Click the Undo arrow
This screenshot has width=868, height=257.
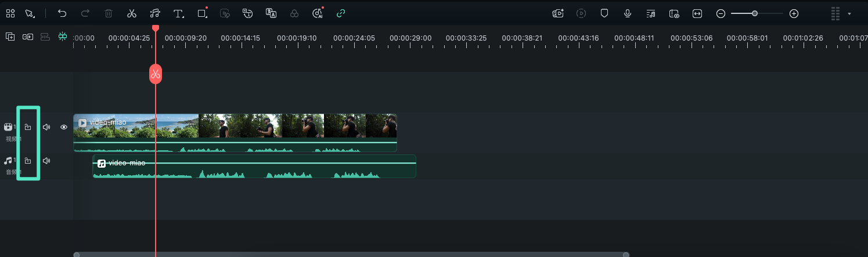coord(62,13)
